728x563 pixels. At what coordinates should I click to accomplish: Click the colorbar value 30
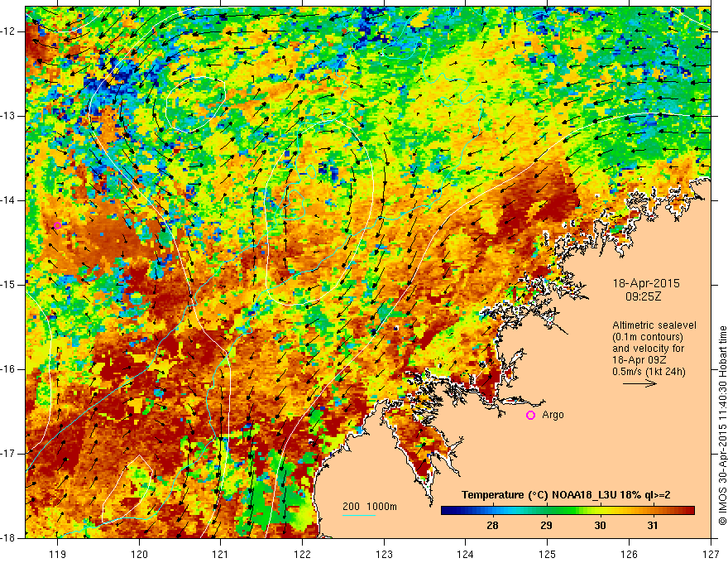coord(601,526)
